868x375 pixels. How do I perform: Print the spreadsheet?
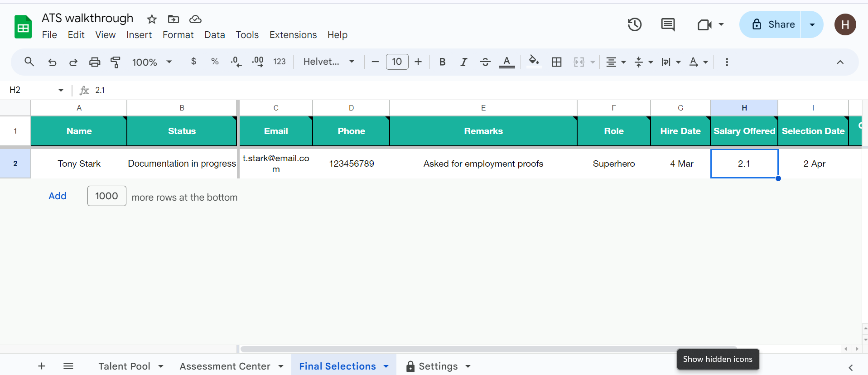95,62
